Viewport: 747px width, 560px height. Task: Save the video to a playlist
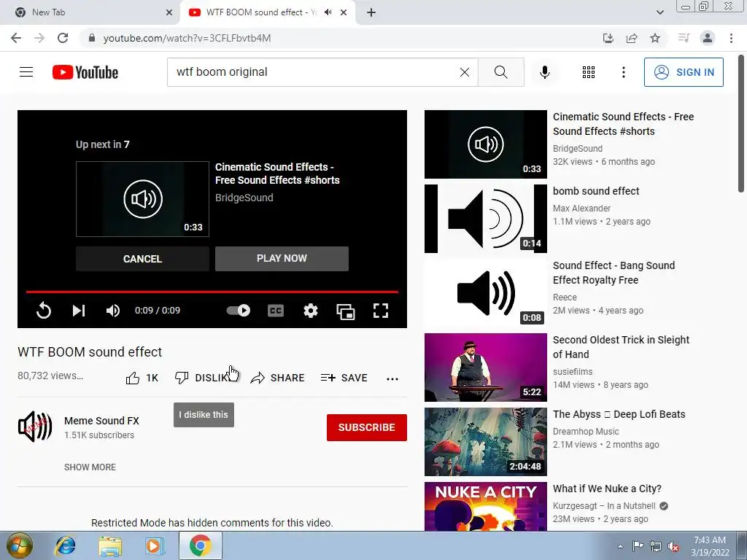click(344, 378)
